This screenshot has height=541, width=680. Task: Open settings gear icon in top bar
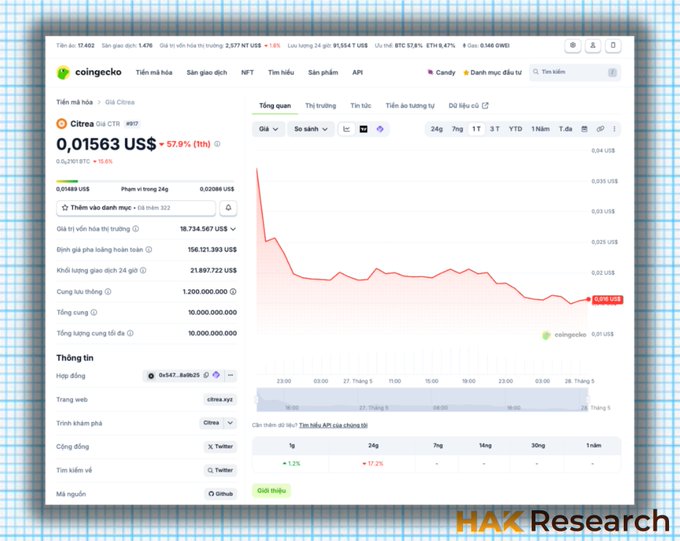pyautogui.click(x=572, y=46)
